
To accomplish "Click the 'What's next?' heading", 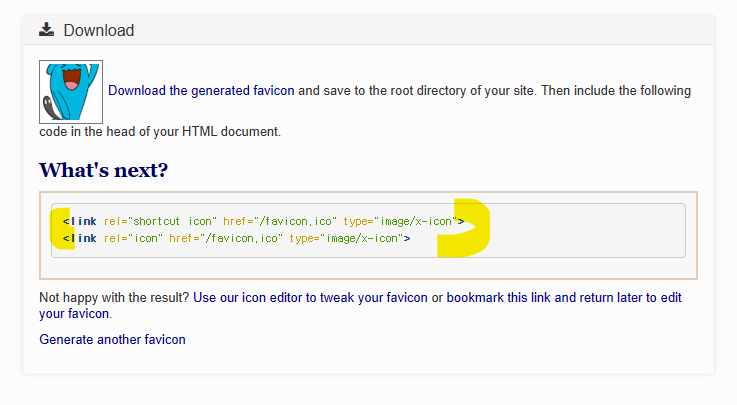I will tap(103, 170).
